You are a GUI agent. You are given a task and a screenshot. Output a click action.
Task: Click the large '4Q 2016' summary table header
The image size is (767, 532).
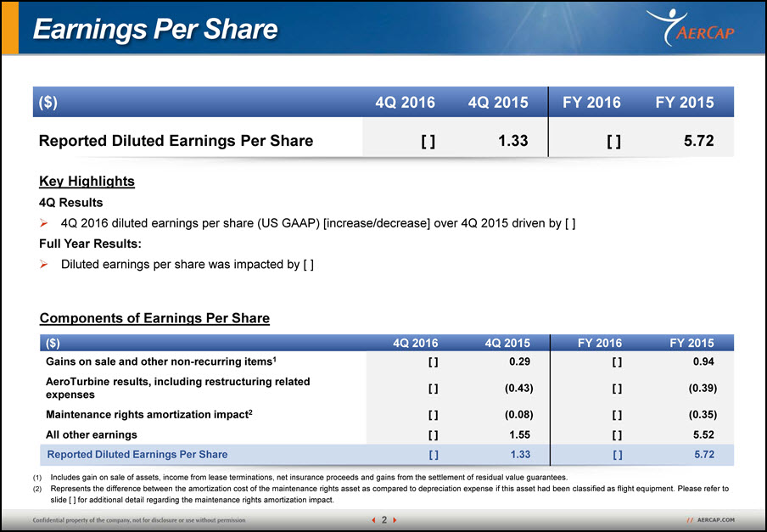[x=405, y=102]
